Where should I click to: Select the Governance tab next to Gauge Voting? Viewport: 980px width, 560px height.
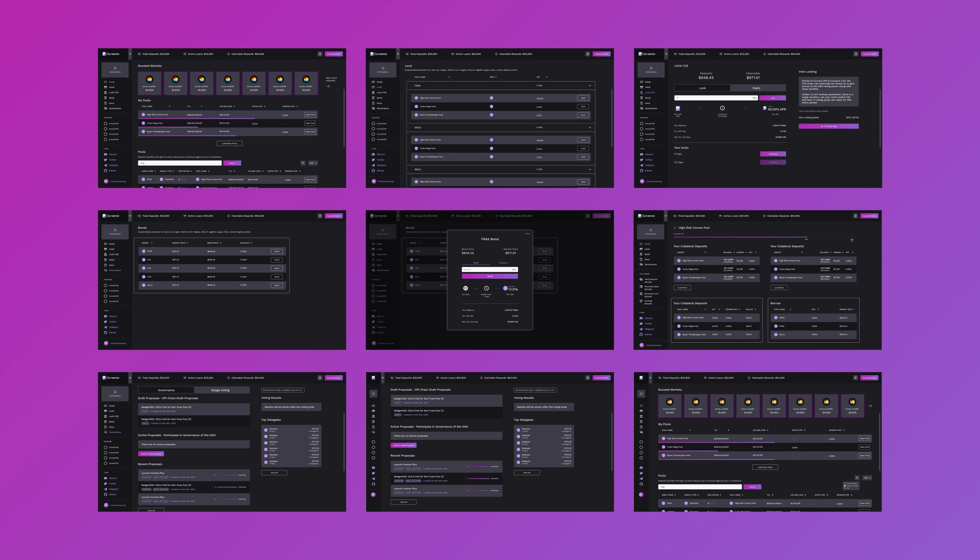tap(166, 390)
